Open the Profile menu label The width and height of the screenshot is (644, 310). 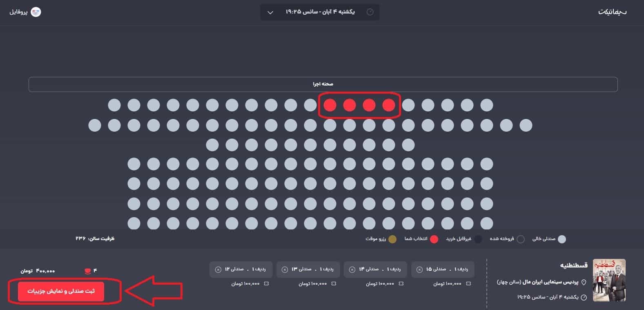tap(19, 12)
